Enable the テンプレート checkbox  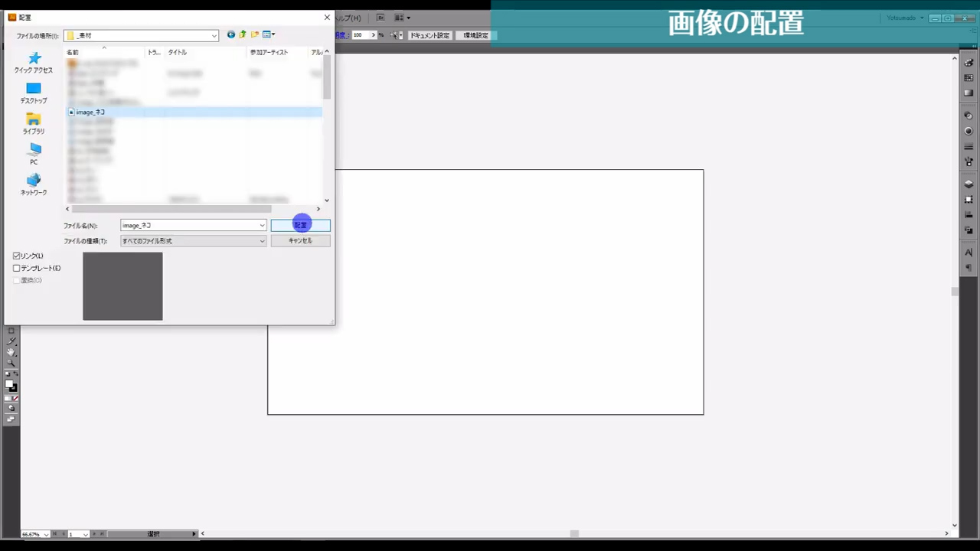[x=17, y=268]
